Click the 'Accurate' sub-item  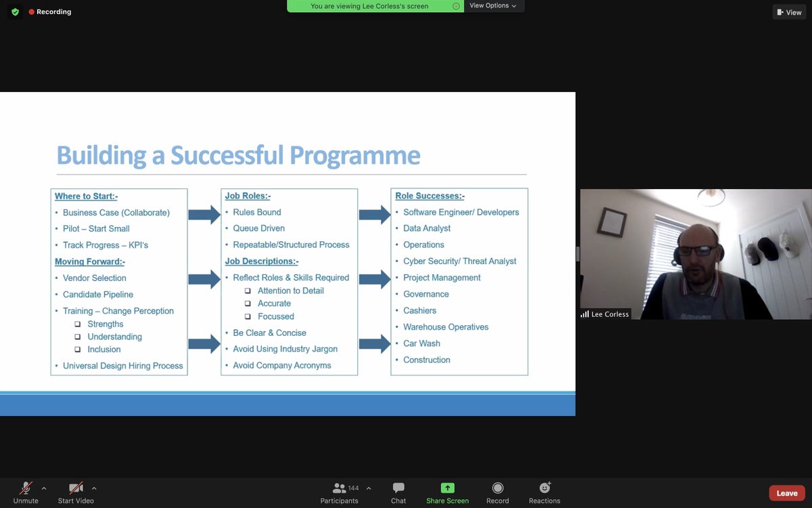click(x=274, y=303)
